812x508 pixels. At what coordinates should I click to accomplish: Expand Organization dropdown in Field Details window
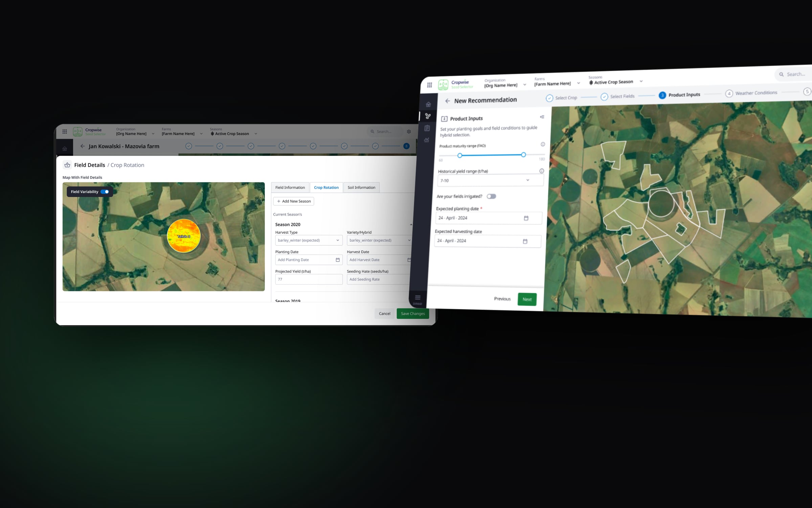click(x=153, y=134)
